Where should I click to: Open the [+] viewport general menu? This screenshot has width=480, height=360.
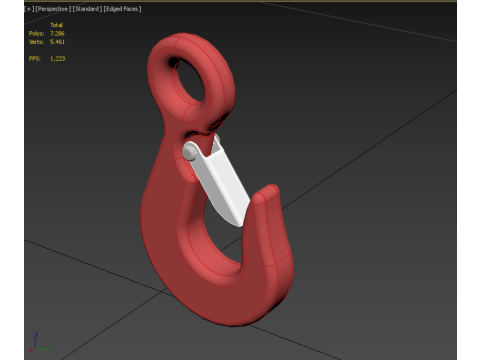pyautogui.click(x=29, y=9)
